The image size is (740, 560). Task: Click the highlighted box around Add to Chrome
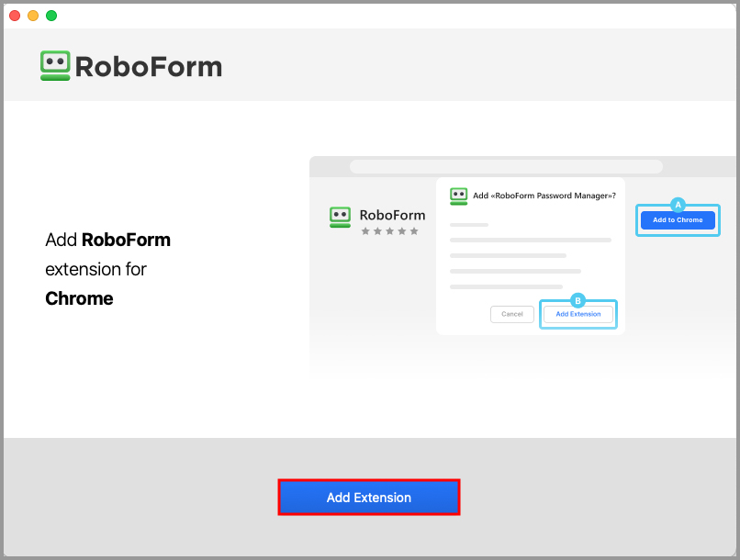(678, 220)
